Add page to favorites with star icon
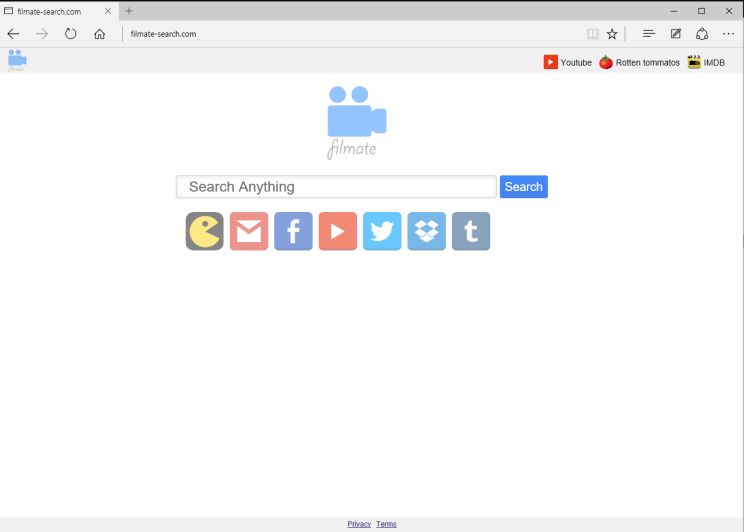The width and height of the screenshot is (744, 532). [x=612, y=34]
